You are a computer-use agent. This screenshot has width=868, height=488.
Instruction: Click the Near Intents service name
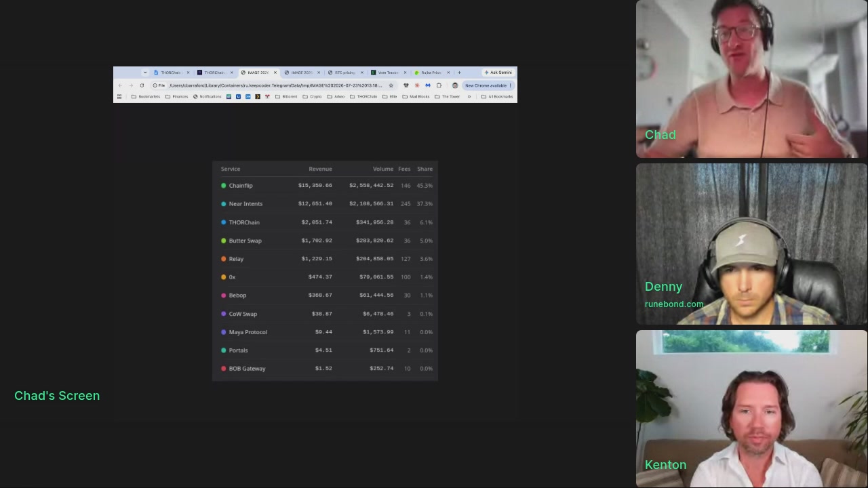tap(245, 204)
